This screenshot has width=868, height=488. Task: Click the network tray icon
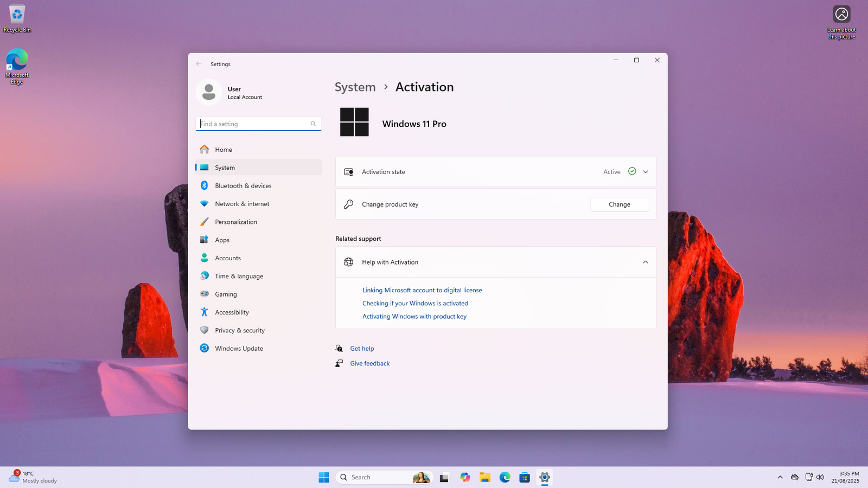coord(809,477)
